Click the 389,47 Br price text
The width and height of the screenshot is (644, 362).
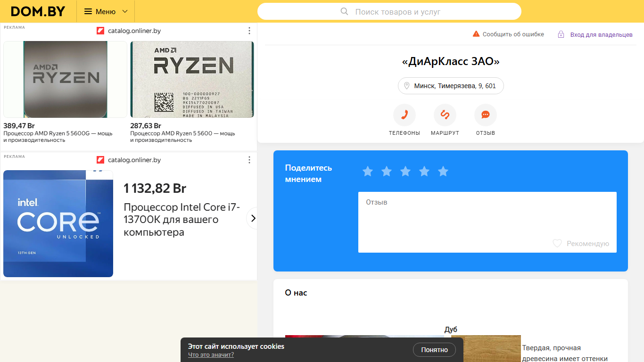[x=19, y=126]
